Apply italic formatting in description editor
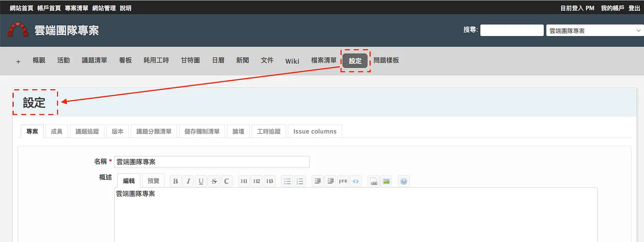The width and height of the screenshot is (644, 242). pos(188,181)
